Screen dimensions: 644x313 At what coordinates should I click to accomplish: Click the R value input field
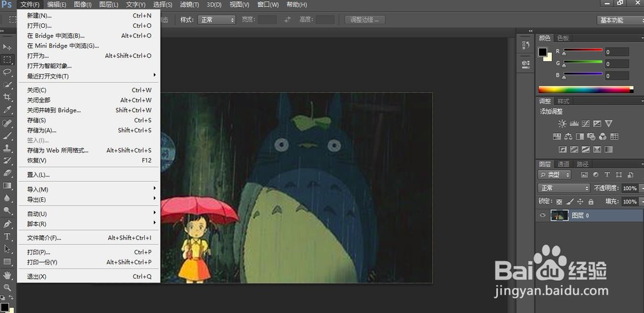click(617, 52)
